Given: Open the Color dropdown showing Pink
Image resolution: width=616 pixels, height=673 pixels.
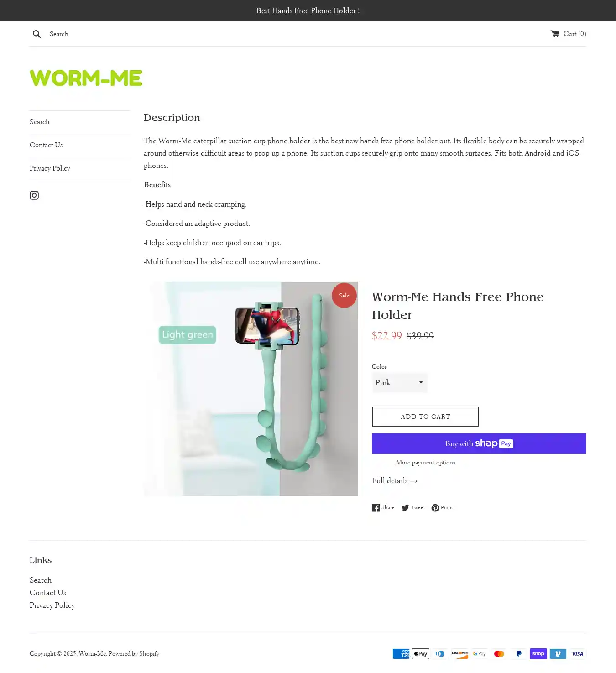Looking at the screenshot, I should pos(400,383).
